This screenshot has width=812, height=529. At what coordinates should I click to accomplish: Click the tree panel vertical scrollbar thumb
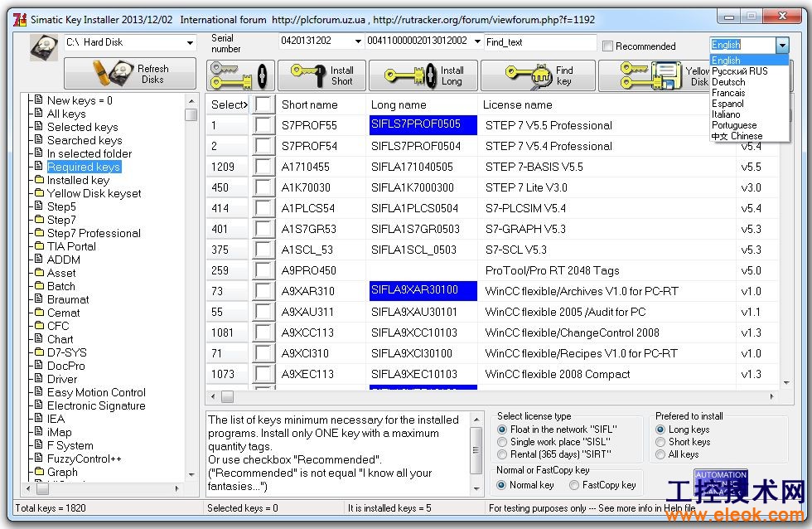click(x=191, y=114)
